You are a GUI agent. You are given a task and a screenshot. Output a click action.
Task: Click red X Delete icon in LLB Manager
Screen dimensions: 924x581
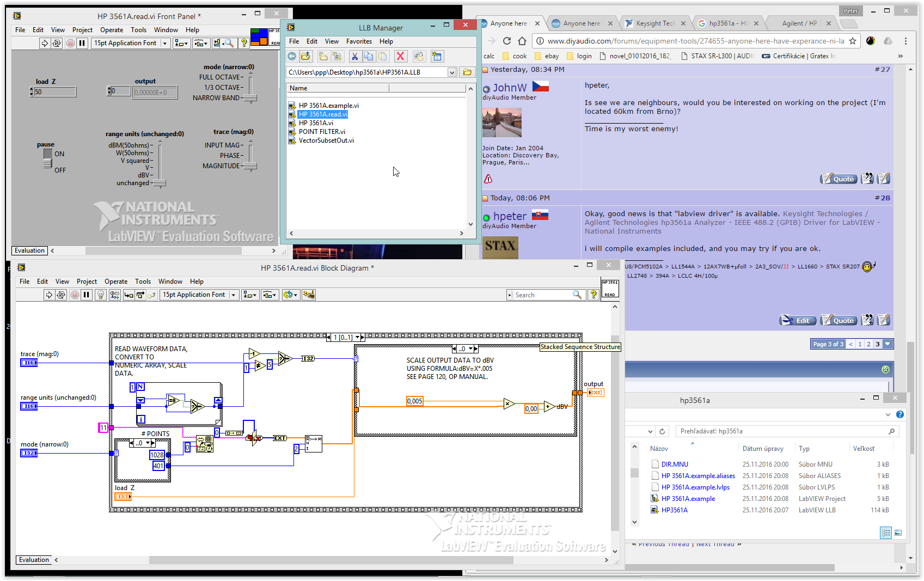coord(401,56)
